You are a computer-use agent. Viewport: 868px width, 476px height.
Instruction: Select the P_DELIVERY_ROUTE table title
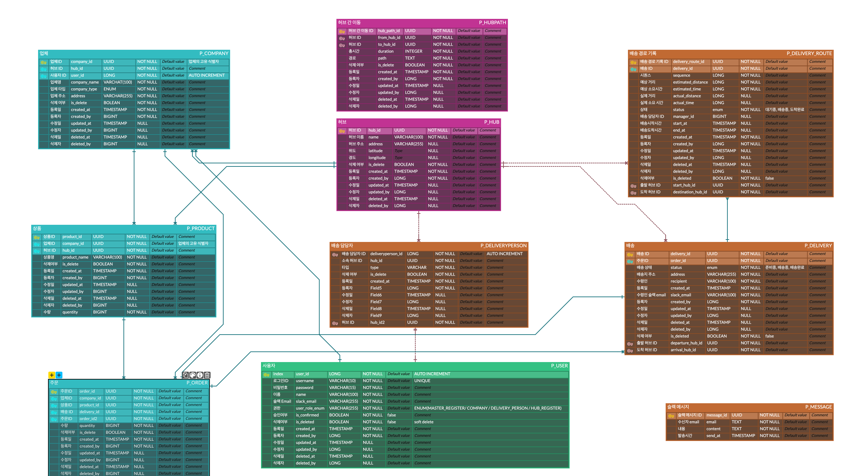pos(809,53)
